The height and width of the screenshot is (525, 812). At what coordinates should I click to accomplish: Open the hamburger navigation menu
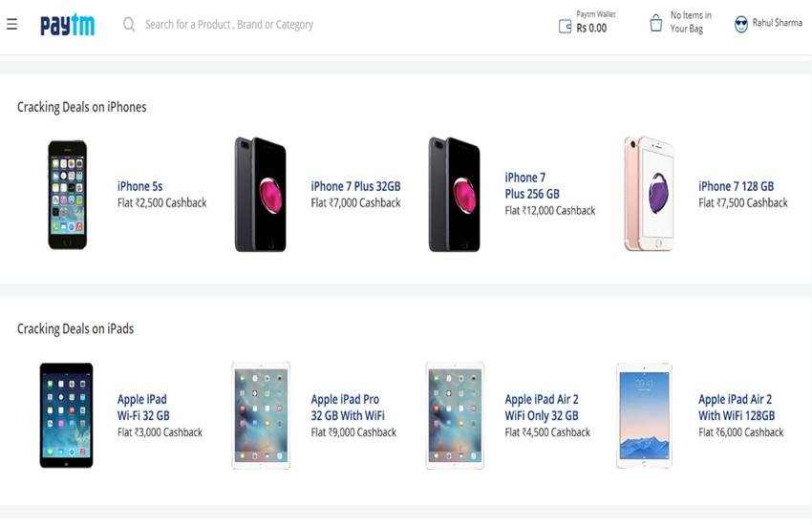point(11,24)
